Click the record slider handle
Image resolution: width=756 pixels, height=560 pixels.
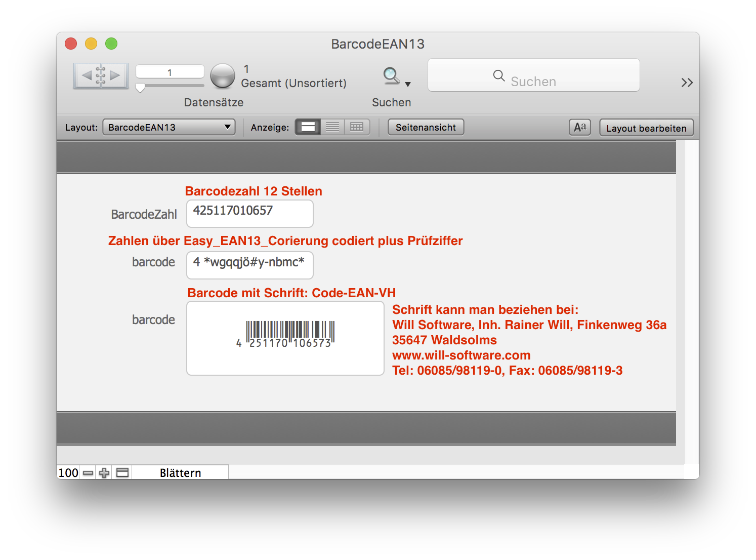click(x=140, y=88)
